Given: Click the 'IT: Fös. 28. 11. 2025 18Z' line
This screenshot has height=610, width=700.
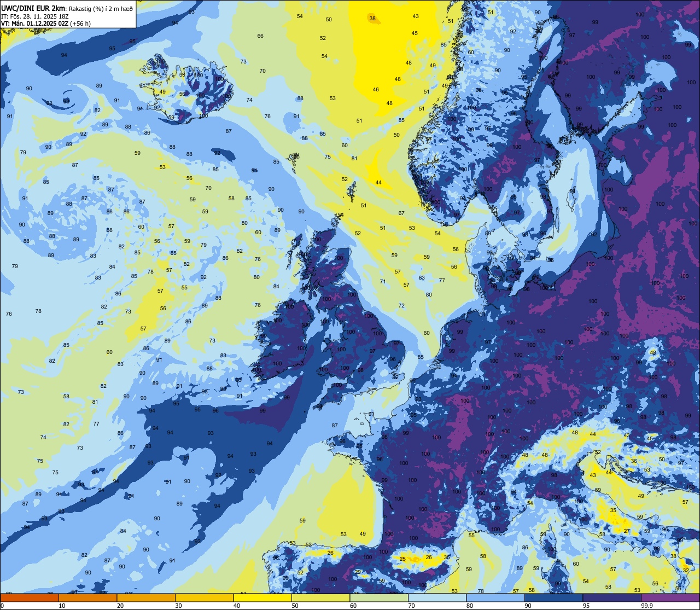Looking at the screenshot, I should pos(34,16).
